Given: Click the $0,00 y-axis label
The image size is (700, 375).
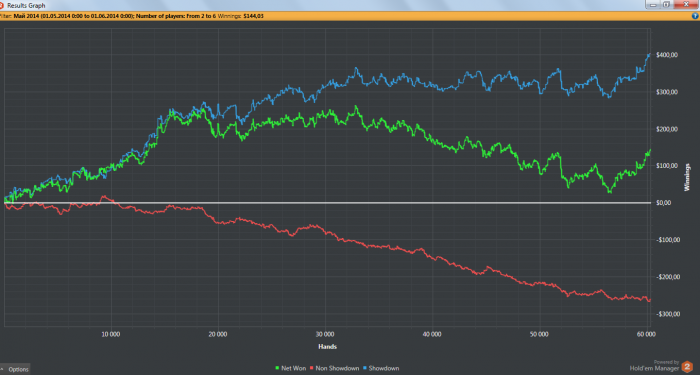Looking at the screenshot, I should 663,203.
